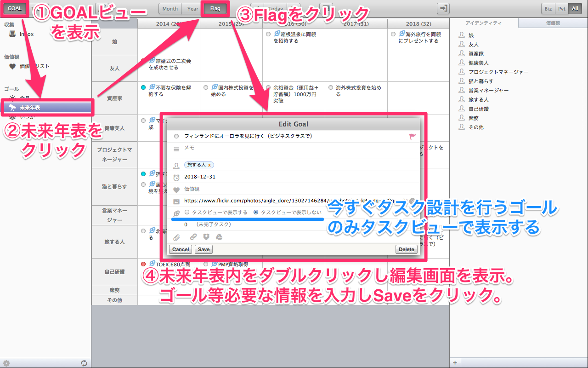Select 健康美人 in right panel list
This screenshot has width=588, height=368.
tap(479, 63)
